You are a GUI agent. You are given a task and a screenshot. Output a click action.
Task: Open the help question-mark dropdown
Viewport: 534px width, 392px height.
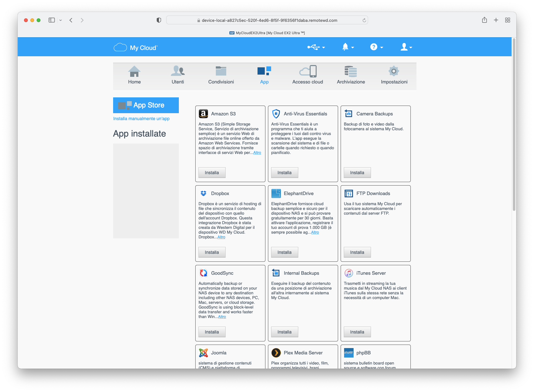coord(377,47)
